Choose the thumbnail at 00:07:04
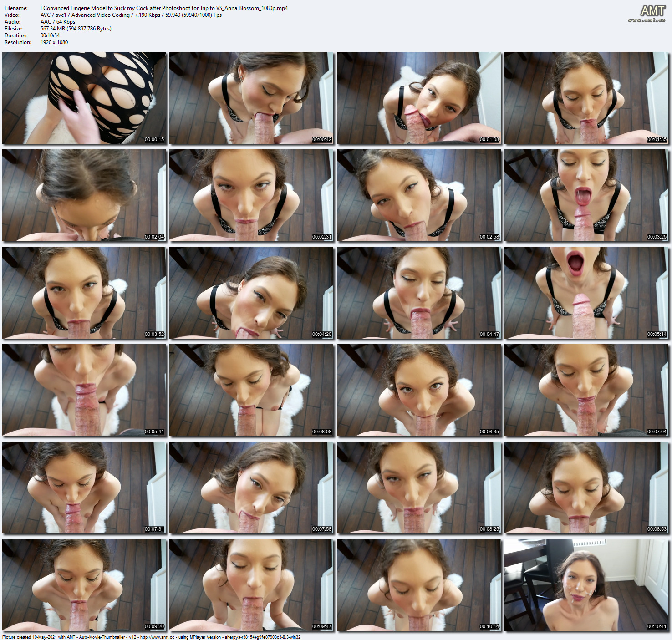The width and height of the screenshot is (672, 640). point(586,390)
